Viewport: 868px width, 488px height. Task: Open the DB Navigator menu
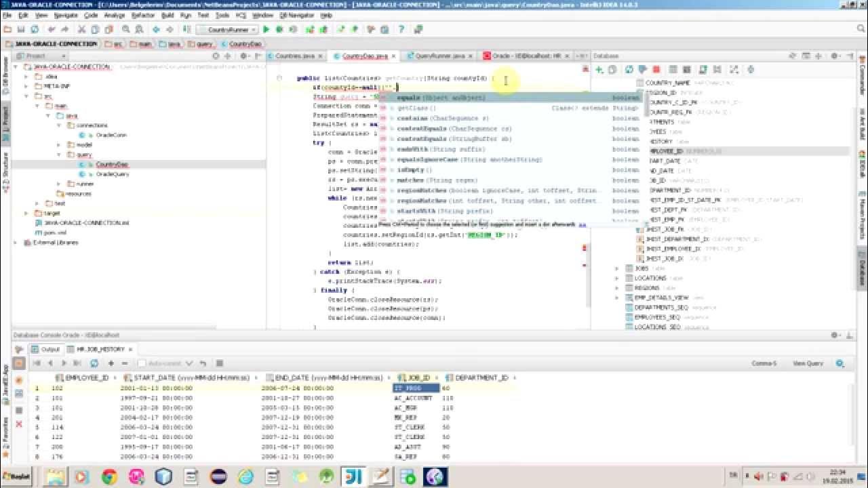pyautogui.click(x=297, y=14)
